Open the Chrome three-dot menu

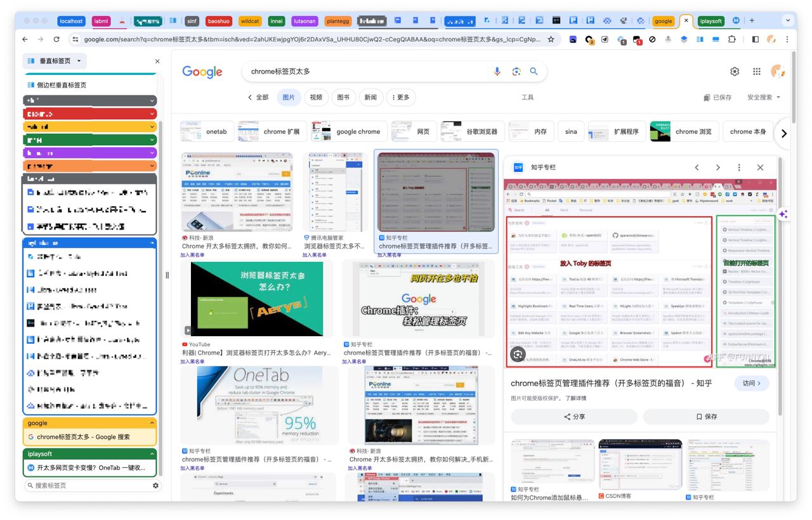(787, 39)
